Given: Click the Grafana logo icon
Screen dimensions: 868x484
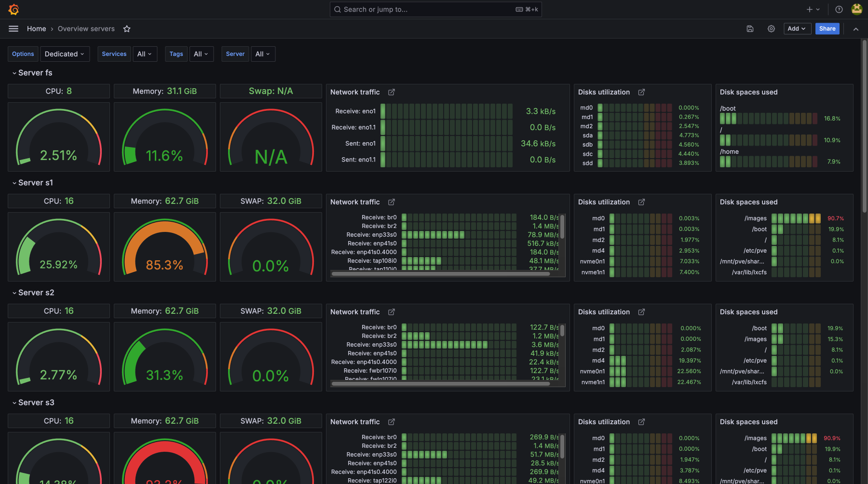Looking at the screenshot, I should [x=14, y=9].
